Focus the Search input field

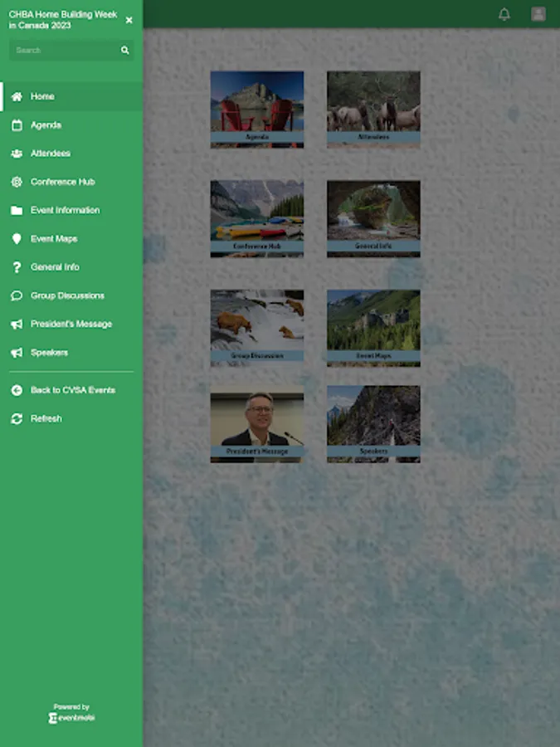pyautogui.click(x=71, y=50)
